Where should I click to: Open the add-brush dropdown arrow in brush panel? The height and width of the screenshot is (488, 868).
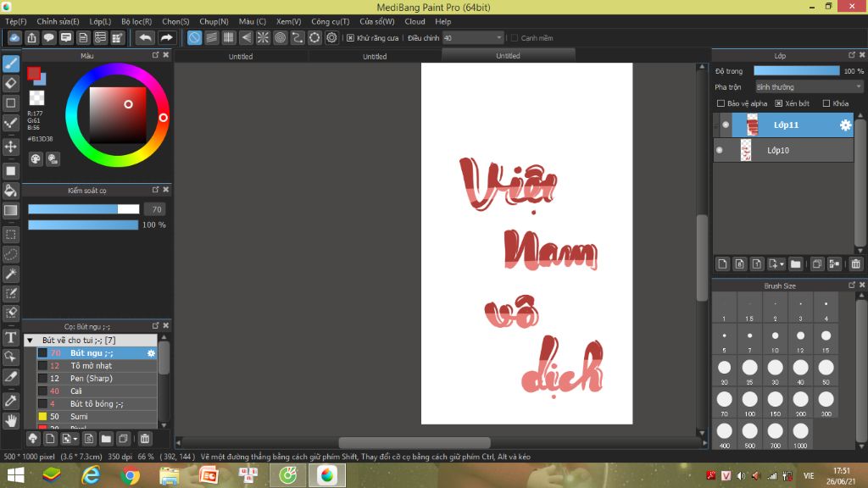(x=75, y=440)
